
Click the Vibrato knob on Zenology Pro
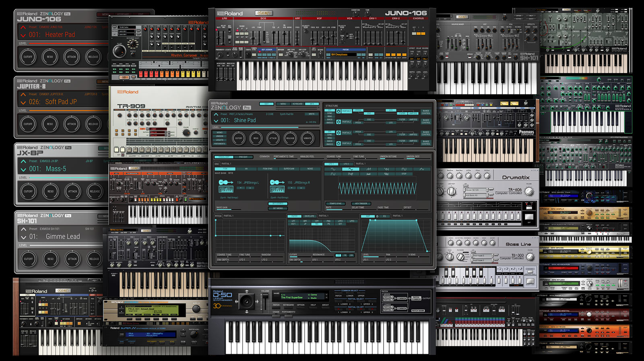coord(307,138)
